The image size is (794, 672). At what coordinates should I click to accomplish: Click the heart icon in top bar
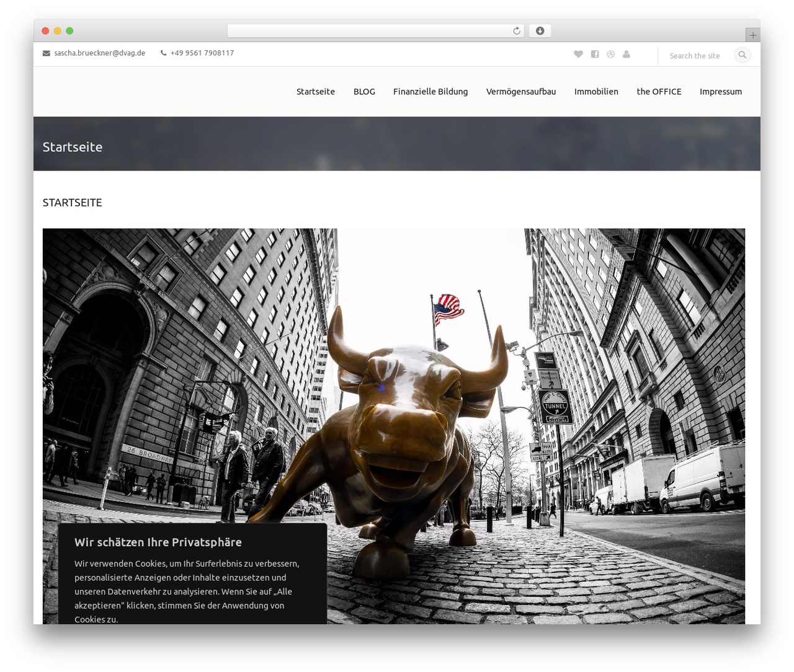click(x=578, y=54)
